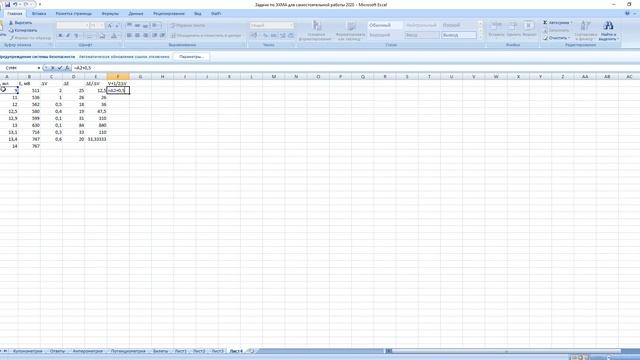Cancel formula entry with the X
The height and width of the screenshot is (360, 640).
[53, 68]
